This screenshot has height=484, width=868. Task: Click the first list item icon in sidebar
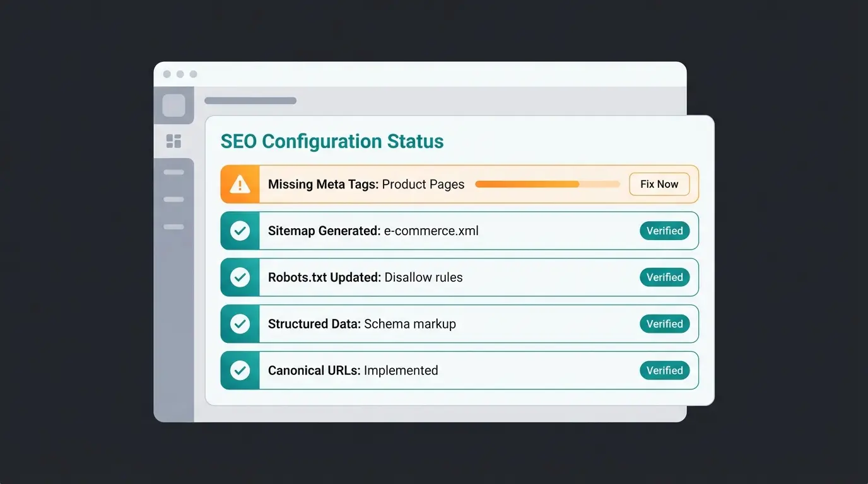pyautogui.click(x=174, y=172)
